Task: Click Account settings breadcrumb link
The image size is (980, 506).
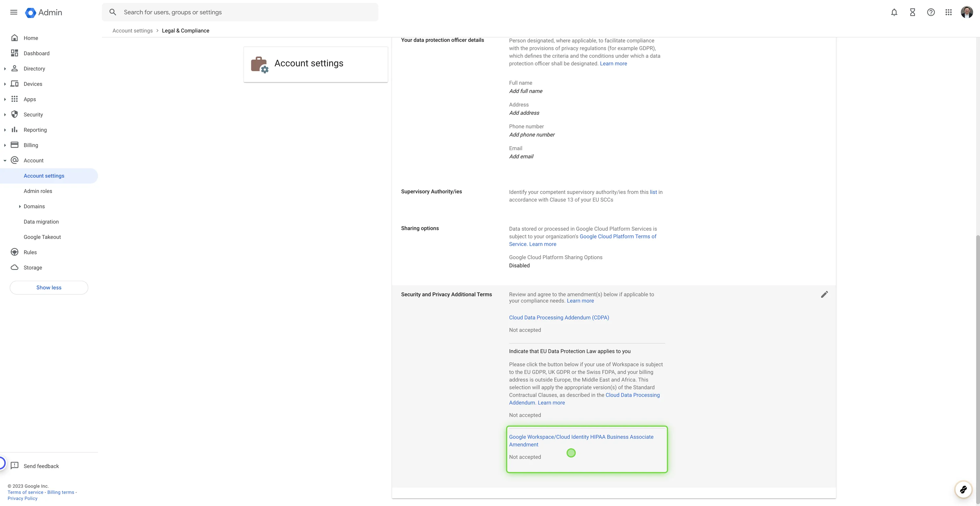Action: [x=132, y=31]
